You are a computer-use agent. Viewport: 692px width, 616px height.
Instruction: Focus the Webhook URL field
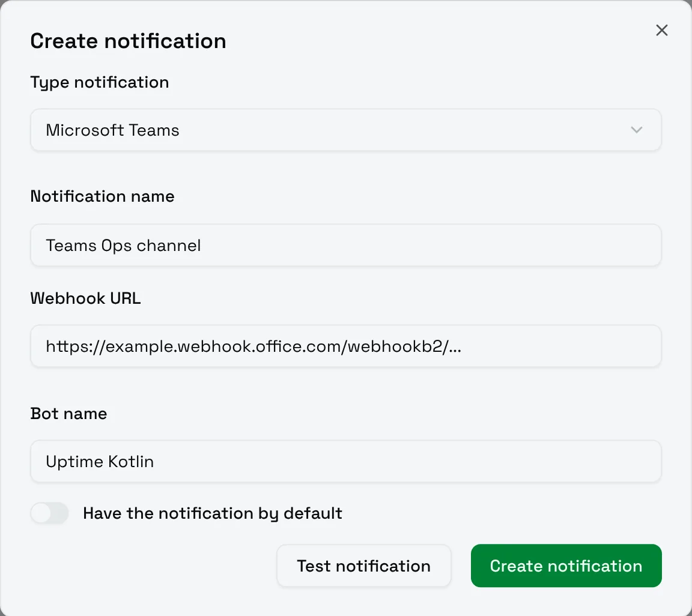pyautogui.click(x=345, y=346)
